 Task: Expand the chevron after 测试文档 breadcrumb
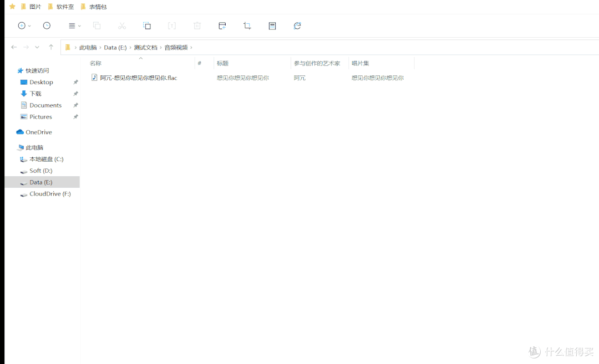tap(161, 47)
